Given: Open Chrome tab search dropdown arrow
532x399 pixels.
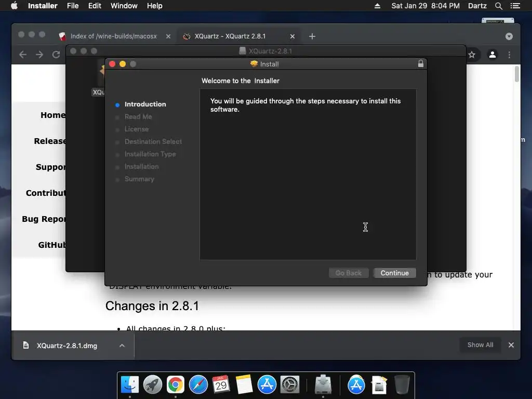Looking at the screenshot, I should [509, 36].
